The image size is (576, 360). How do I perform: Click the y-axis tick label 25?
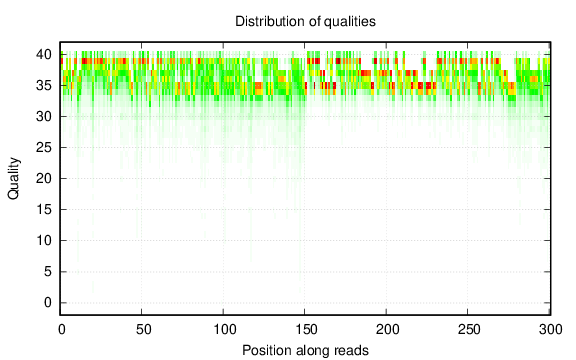(43, 148)
